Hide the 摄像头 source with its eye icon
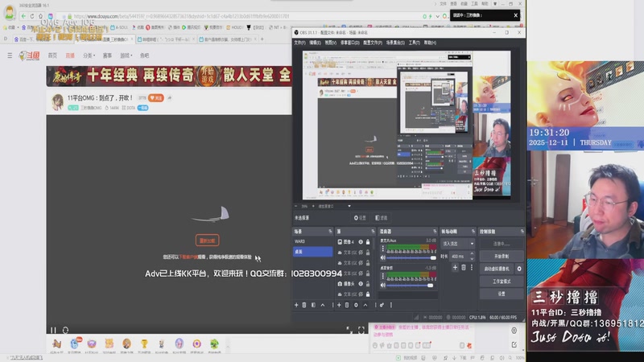Screen dimensions: 644x362 point(361,284)
